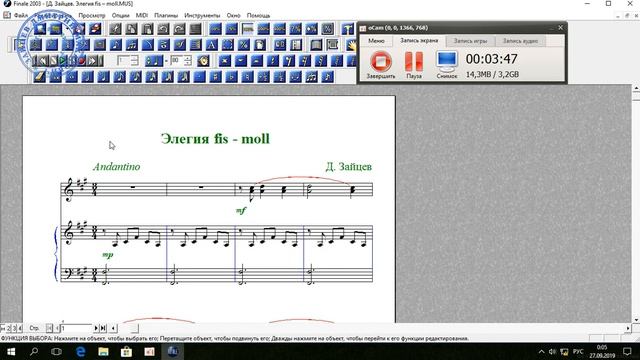Select the Speedy Entry beamed-notes tool
640x360 pixels.
[131, 44]
